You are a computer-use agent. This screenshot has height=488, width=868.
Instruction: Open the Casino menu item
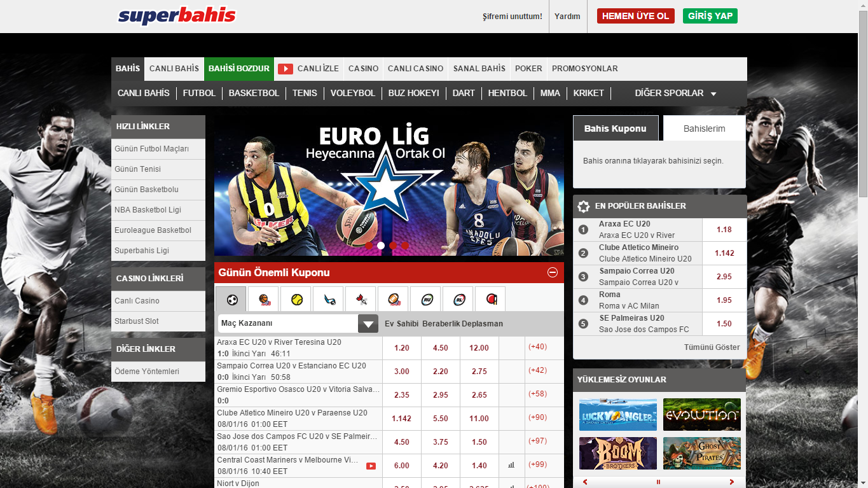(x=363, y=69)
